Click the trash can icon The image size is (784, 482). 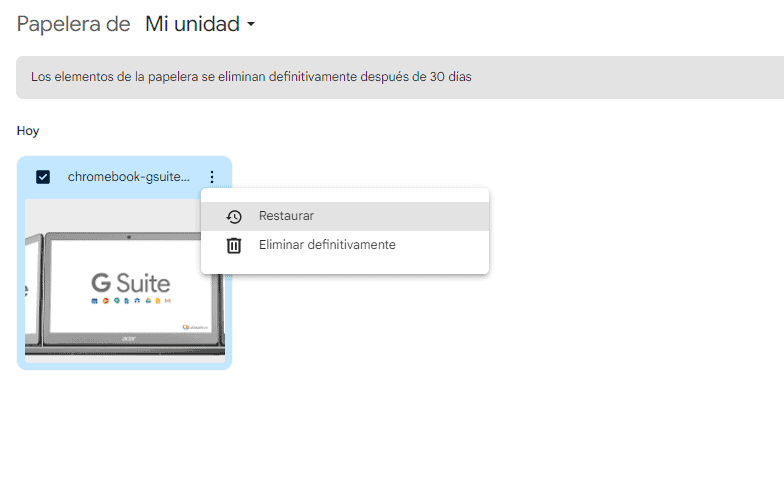point(234,246)
